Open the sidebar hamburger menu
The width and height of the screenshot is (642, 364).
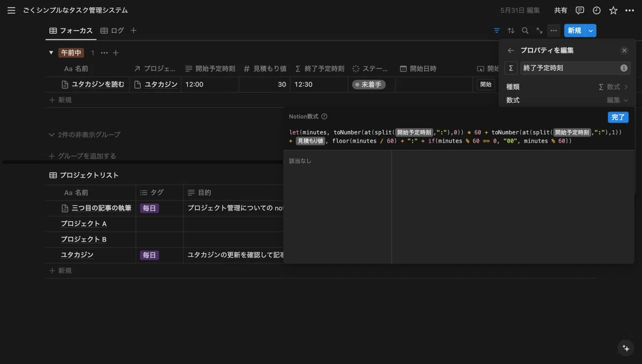click(11, 10)
